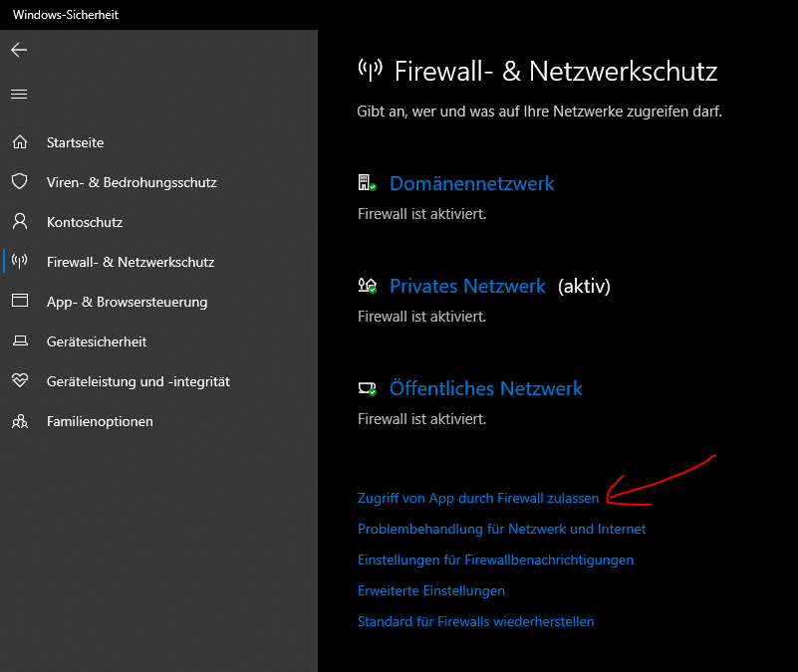The height and width of the screenshot is (672, 798).
Task: Click the back arrow icon
Action: click(19, 50)
